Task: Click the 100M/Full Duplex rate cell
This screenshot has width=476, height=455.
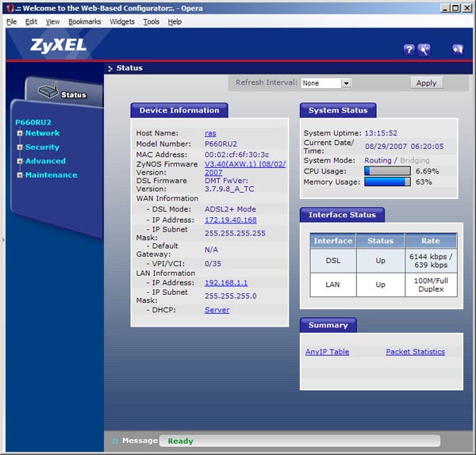Action: coord(431,285)
